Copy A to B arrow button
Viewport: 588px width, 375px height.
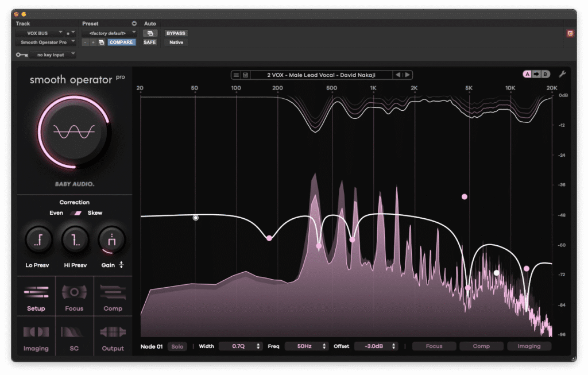coord(536,74)
